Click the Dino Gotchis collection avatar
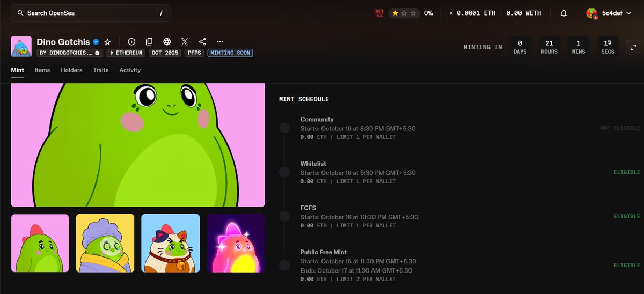This screenshot has height=294, width=644. (21, 47)
